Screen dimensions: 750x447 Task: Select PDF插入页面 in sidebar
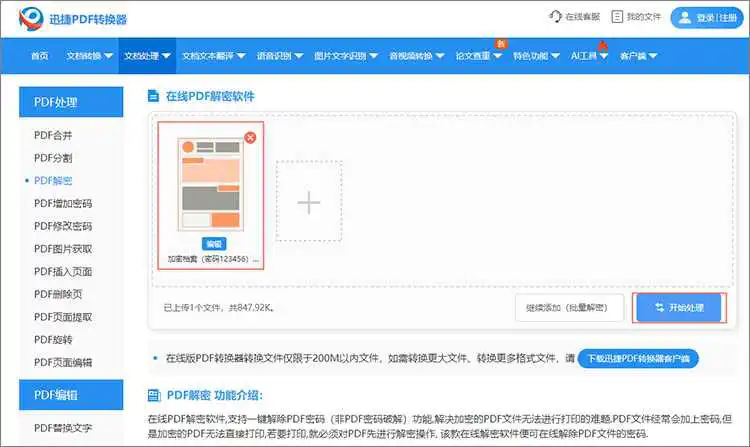click(x=63, y=272)
